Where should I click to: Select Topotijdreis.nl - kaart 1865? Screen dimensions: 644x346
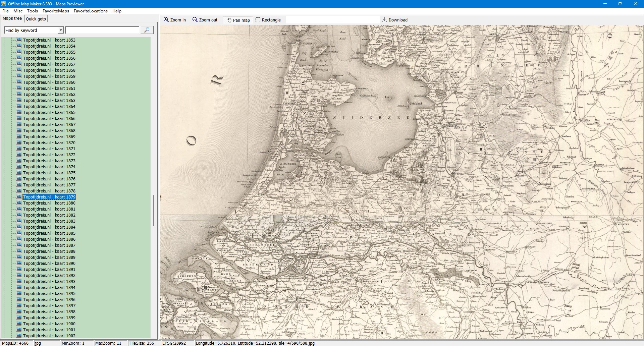coord(49,112)
